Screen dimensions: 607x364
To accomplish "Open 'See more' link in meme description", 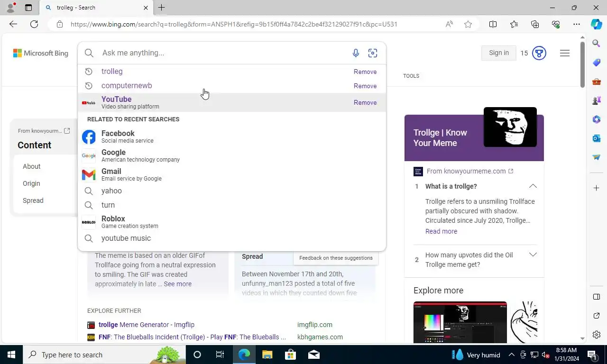I will (x=177, y=284).
